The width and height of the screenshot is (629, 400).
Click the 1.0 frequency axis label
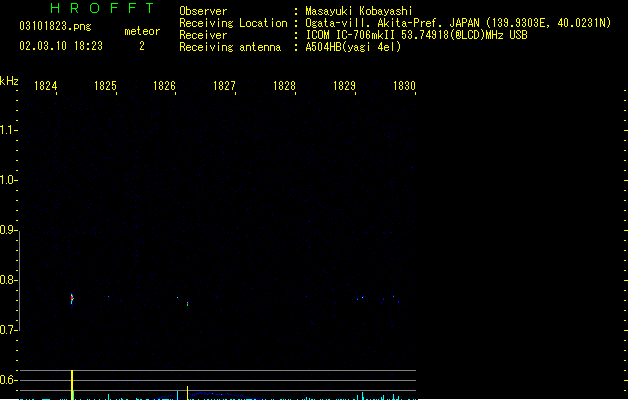coord(8,180)
